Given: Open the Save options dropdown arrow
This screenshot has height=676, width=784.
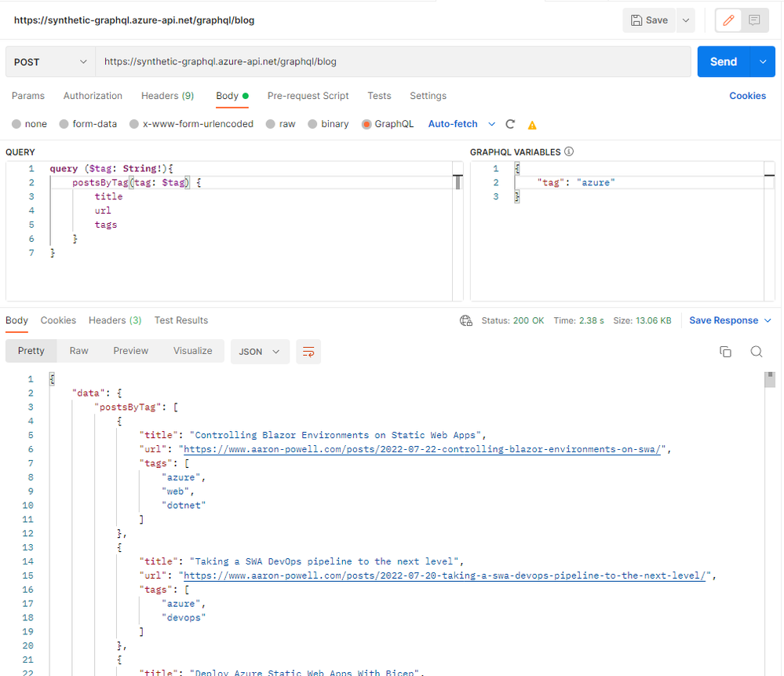Looking at the screenshot, I should (x=686, y=20).
